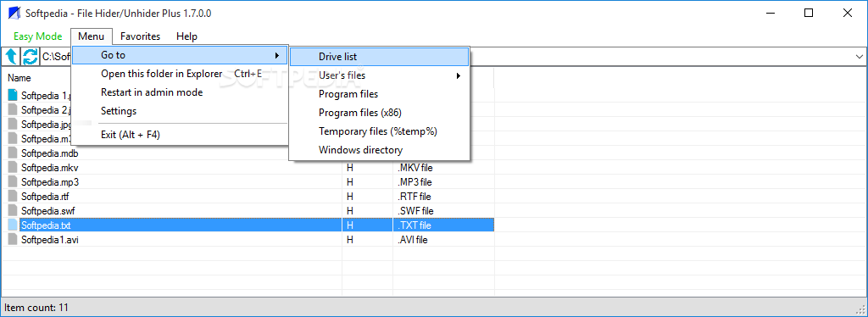Choose Open this folder in Explorer
Image resolution: width=868 pixels, height=317 pixels.
pyautogui.click(x=181, y=74)
